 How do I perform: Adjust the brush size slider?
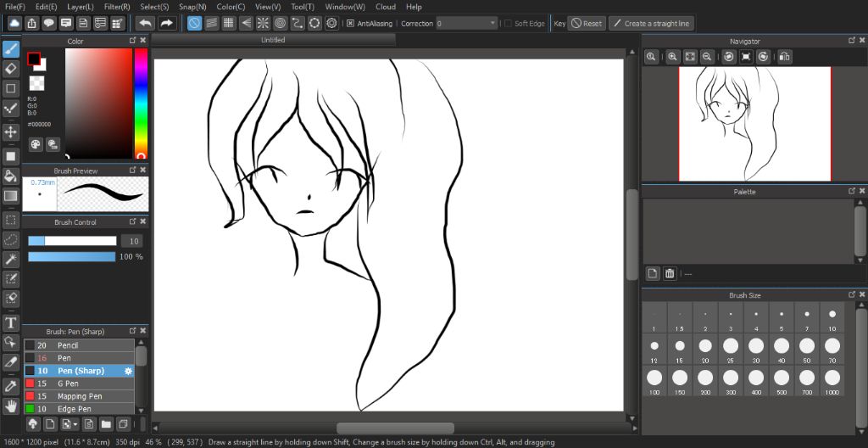(73, 241)
